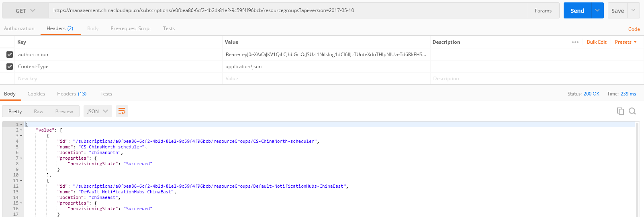Collapse the JSON fold arrow at line 2
The width and height of the screenshot is (644, 217).
[21, 130]
